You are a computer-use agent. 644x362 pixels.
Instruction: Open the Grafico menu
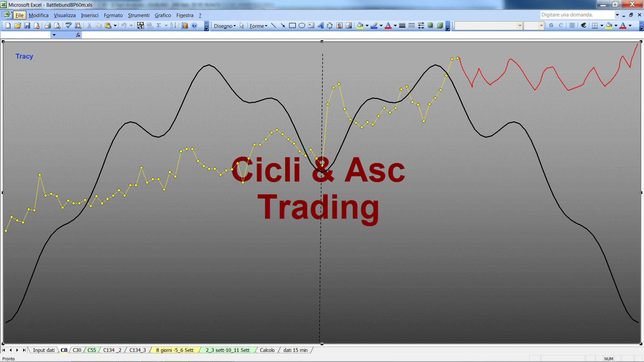[163, 15]
